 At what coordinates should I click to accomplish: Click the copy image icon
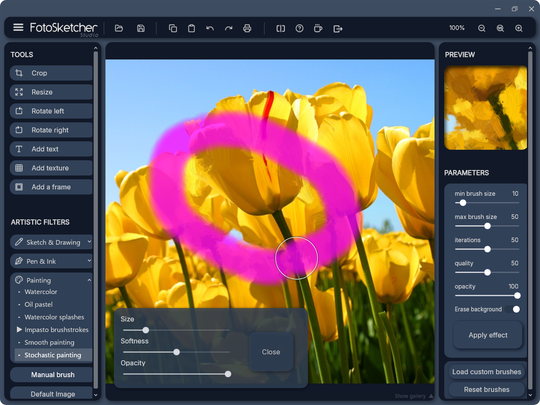click(173, 28)
